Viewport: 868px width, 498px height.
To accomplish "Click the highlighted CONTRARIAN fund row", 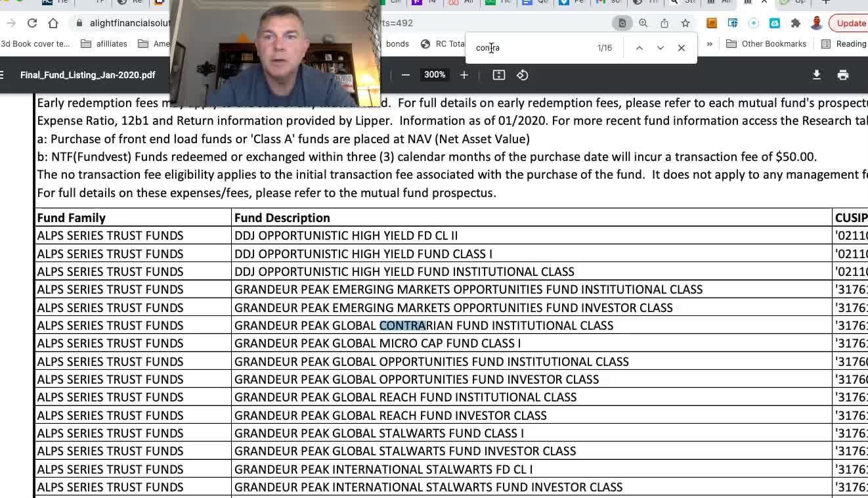I will [423, 325].
